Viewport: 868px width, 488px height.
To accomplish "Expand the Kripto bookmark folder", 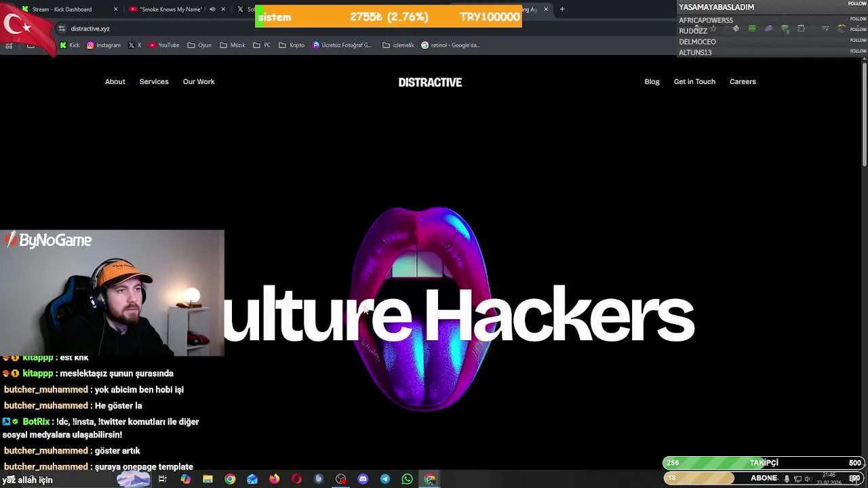I will 292,45.
